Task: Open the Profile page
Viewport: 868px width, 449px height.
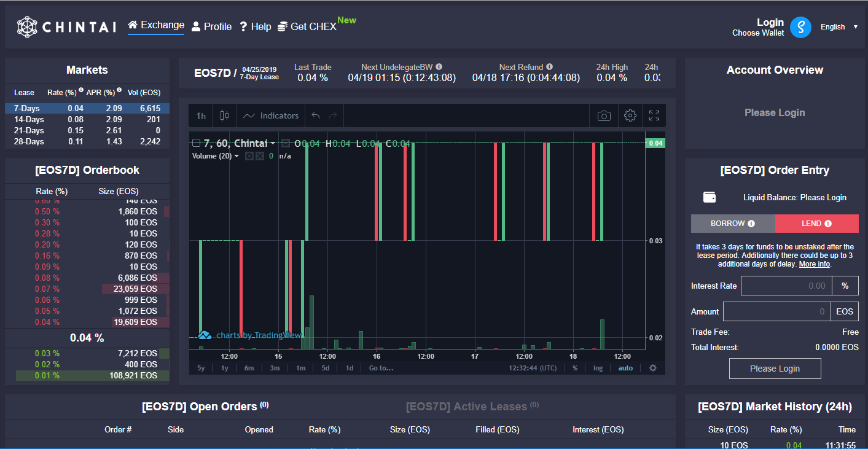Action: coord(211,27)
